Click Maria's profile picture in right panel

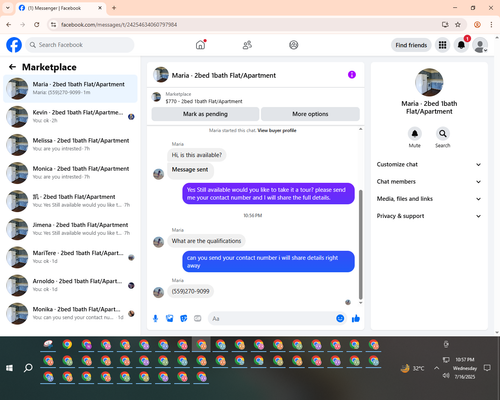coord(429,82)
